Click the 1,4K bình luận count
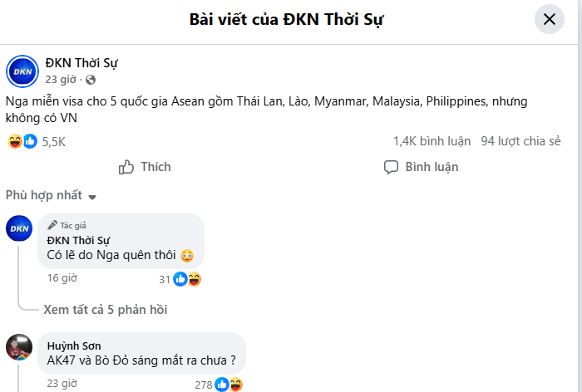Image resolution: width=582 pixels, height=392 pixels. click(x=432, y=141)
